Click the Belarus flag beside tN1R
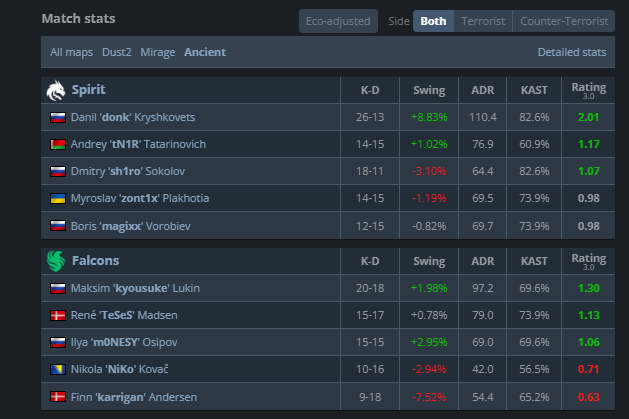The image size is (629, 419). click(58, 144)
